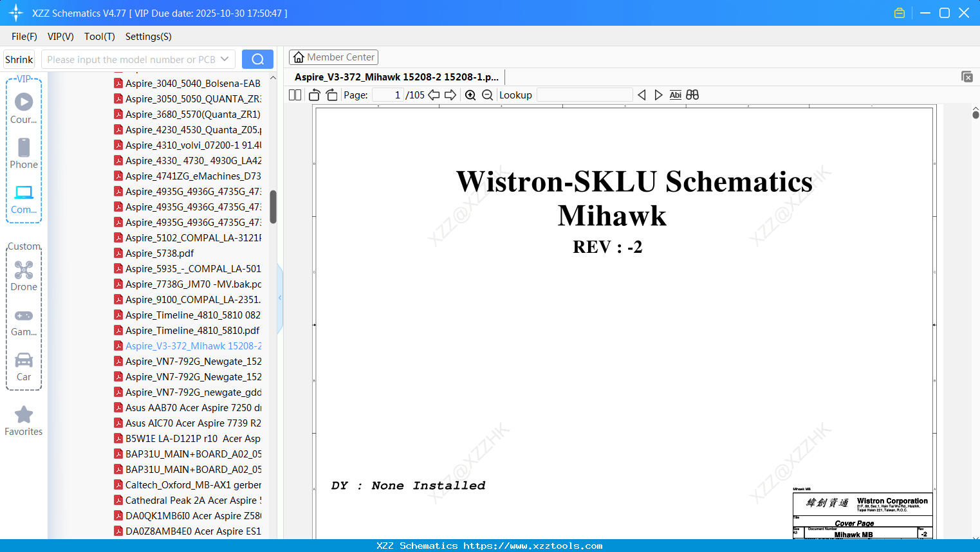
Task: Go to the previous page arrow
Action: (x=434, y=95)
